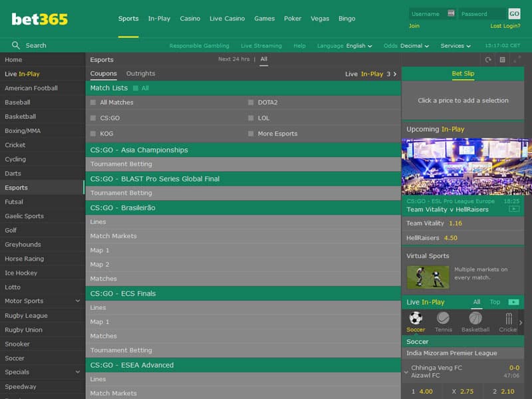Switch to the Outrights tab
532x399 pixels.
pyautogui.click(x=140, y=74)
